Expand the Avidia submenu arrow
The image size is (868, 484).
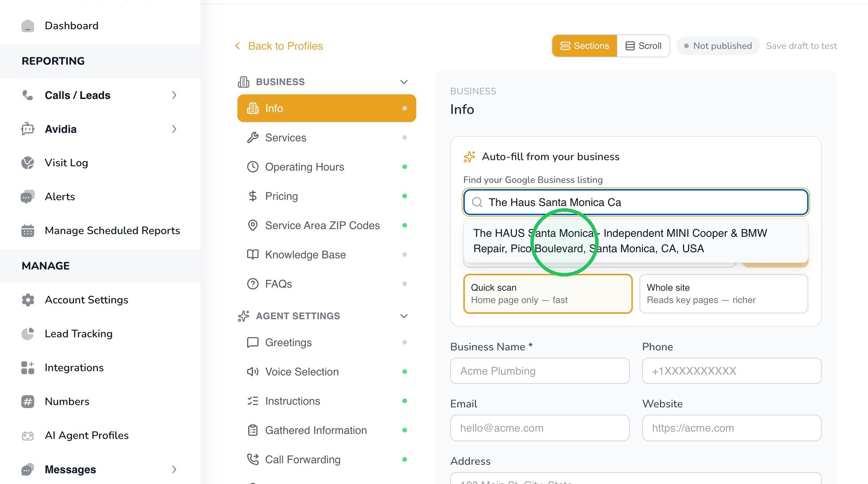(174, 129)
